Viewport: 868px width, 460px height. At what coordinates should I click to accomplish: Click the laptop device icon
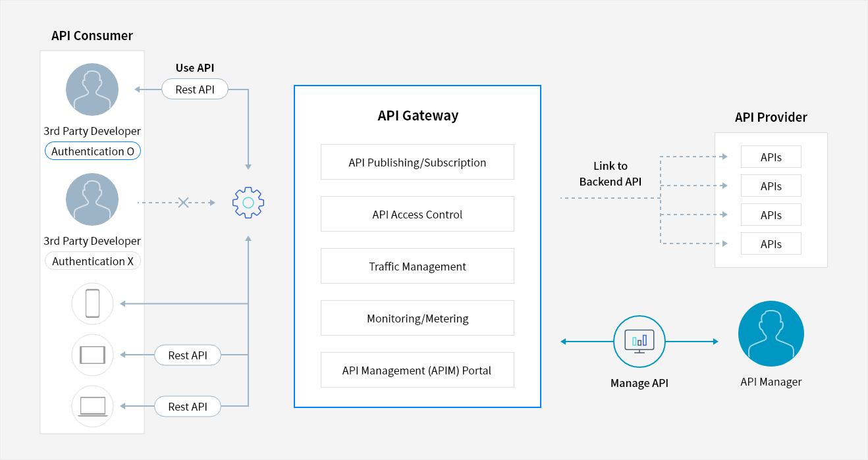[x=92, y=406]
